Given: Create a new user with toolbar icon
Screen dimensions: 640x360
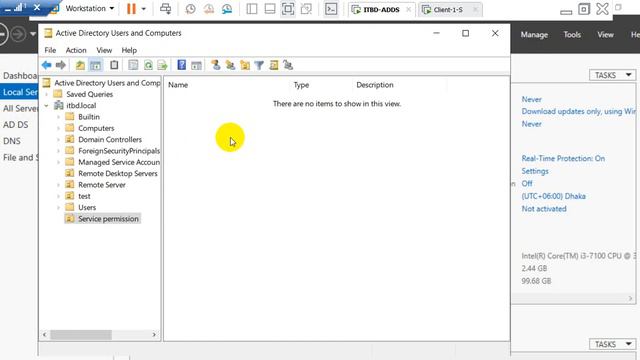Looking at the screenshot, I should tap(216, 65).
